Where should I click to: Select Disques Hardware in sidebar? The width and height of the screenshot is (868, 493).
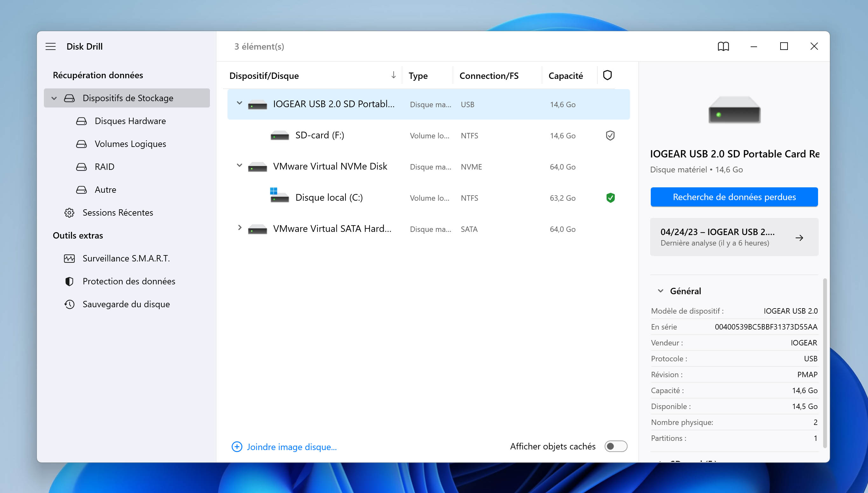pos(130,121)
